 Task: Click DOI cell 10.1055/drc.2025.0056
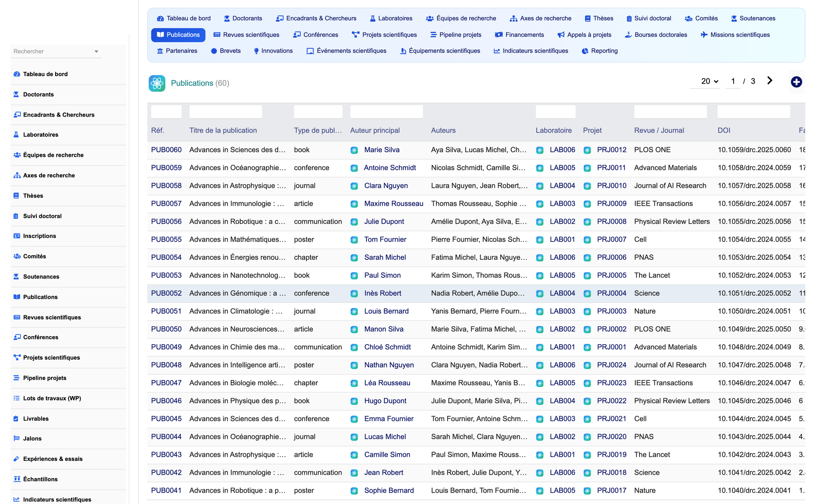click(x=754, y=222)
